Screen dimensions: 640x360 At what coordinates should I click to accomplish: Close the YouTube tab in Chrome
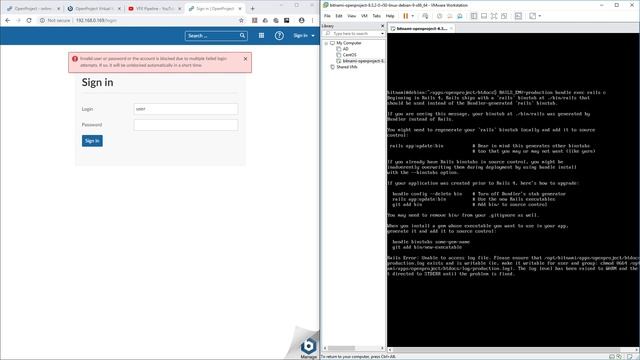pos(179,9)
